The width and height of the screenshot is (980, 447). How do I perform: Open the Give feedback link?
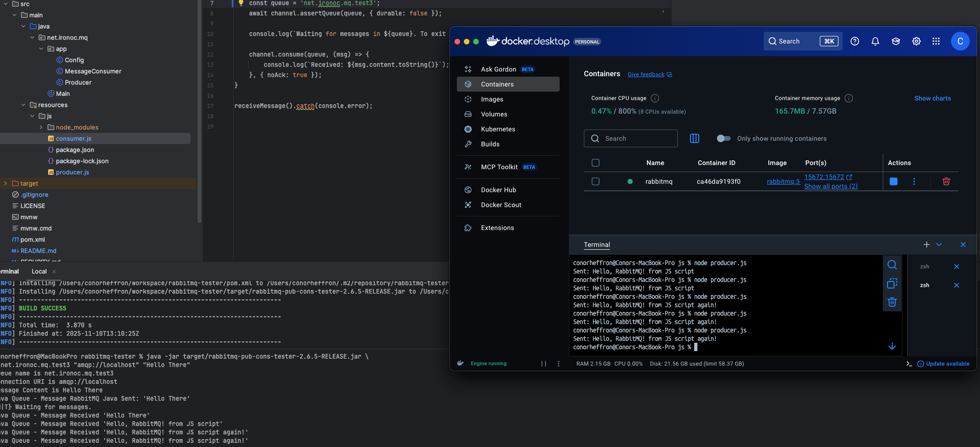646,74
